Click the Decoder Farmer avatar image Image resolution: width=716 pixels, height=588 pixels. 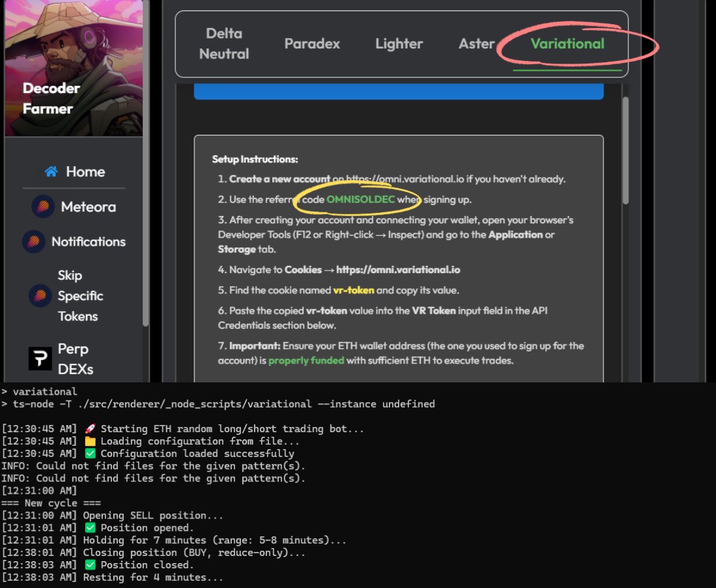click(73, 68)
